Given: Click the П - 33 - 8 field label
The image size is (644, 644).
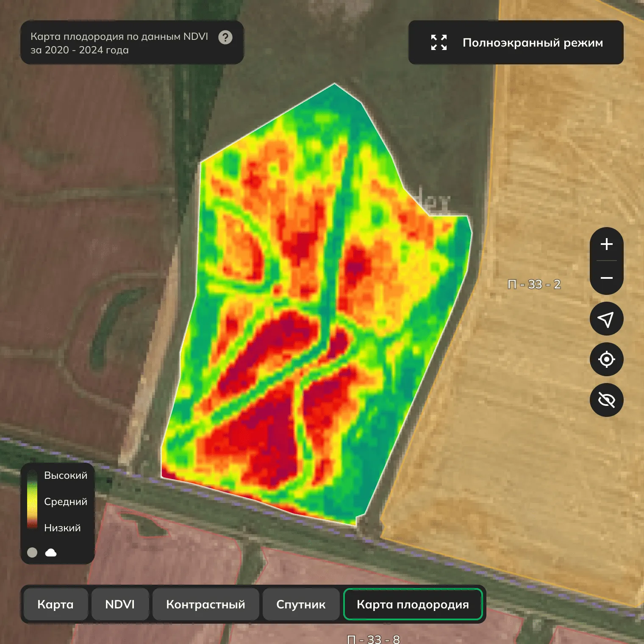Looking at the screenshot, I should [373, 639].
